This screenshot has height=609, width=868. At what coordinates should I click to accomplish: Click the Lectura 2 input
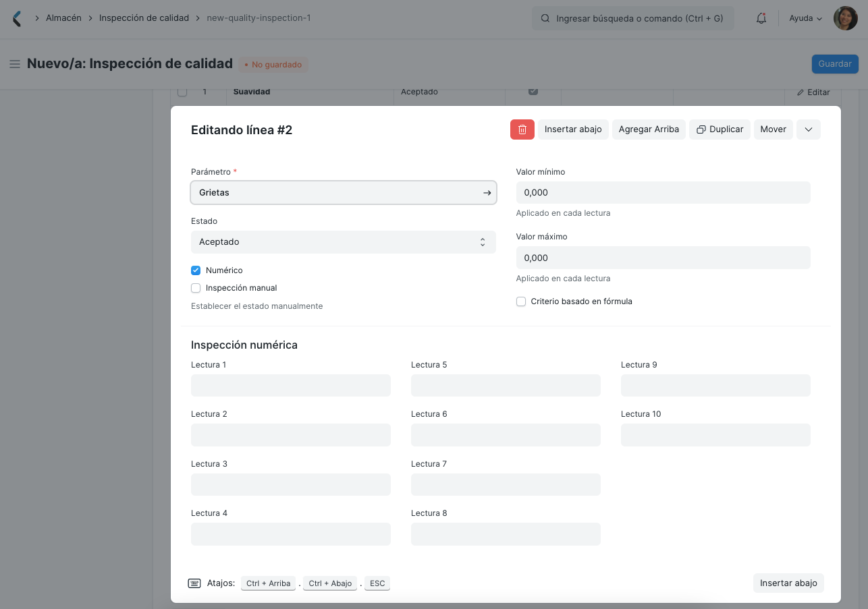pos(291,435)
